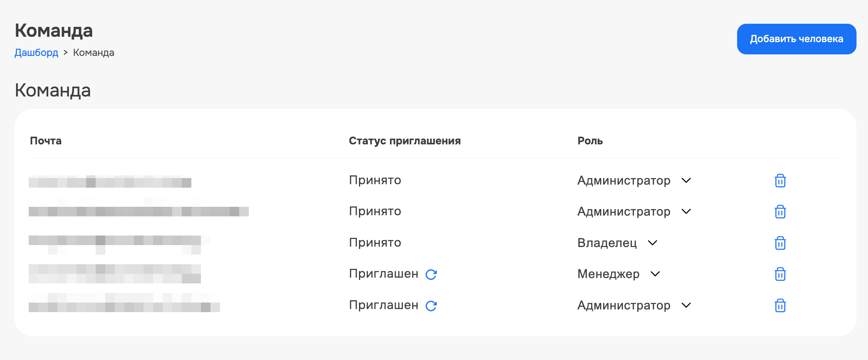
Task: Resend invitation in the last row
Action: [x=431, y=306]
